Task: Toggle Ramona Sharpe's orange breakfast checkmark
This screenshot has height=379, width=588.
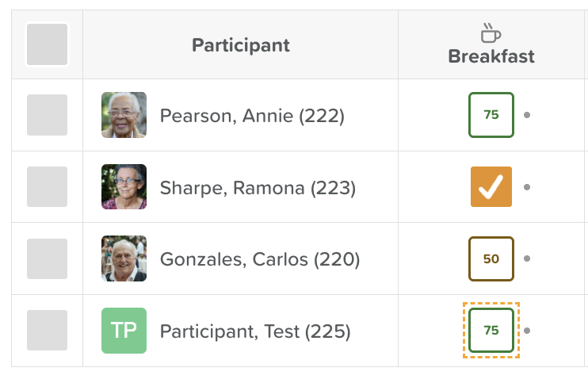Action: (491, 186)
